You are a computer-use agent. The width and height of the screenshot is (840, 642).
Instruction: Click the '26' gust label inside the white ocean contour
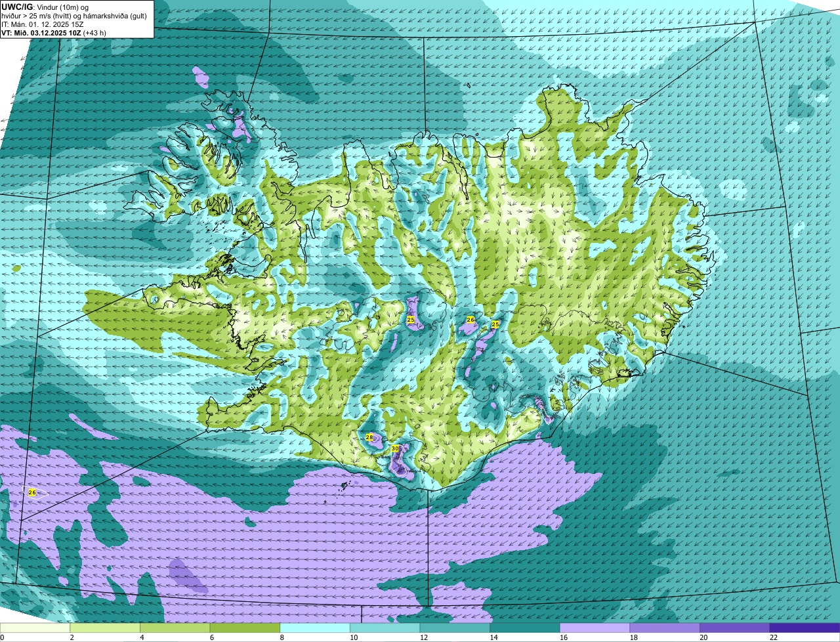point(32,492)
